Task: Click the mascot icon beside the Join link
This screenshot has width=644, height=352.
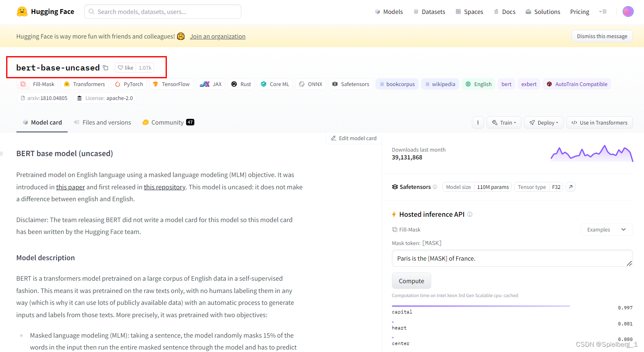Action: [x=181, y=36]
